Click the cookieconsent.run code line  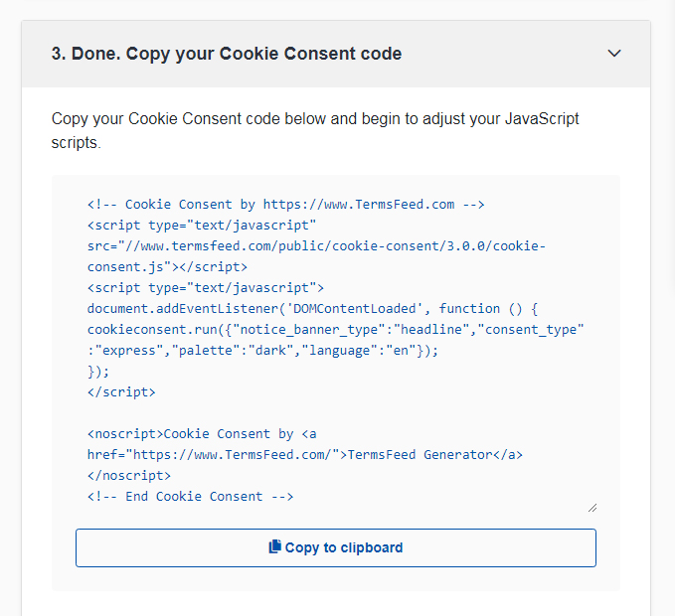pyautogui.click(x=336, y=330)
